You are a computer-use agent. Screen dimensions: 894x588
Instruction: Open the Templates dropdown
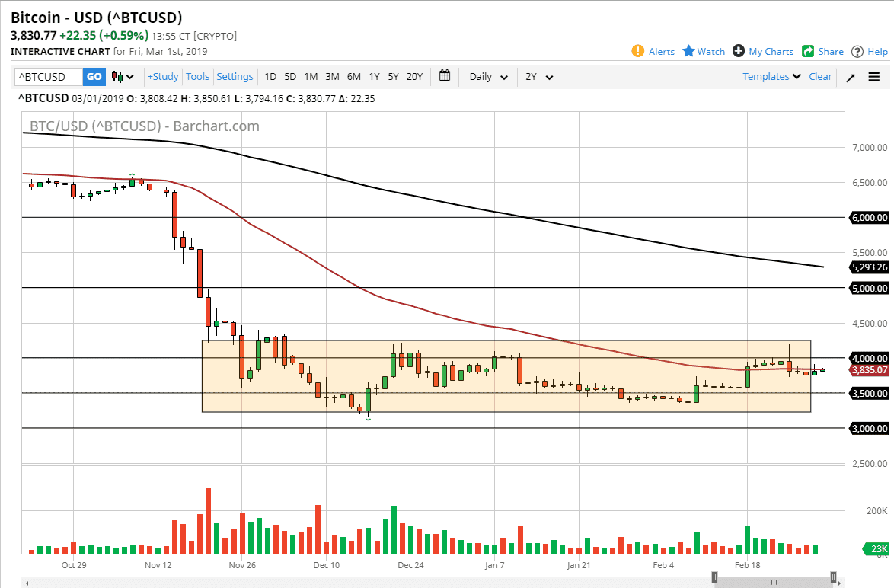pos(771,76)
